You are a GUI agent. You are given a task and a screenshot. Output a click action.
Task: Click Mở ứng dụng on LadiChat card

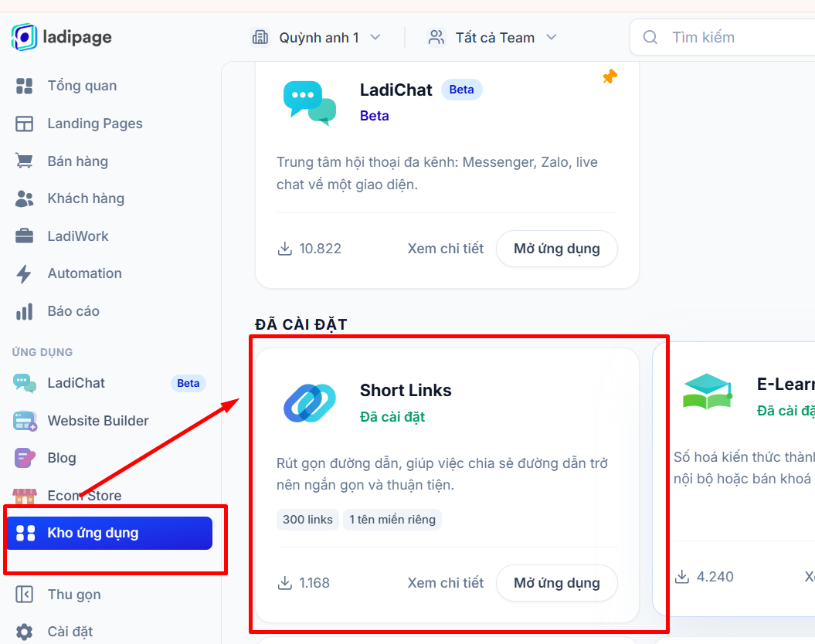point(557,249)
